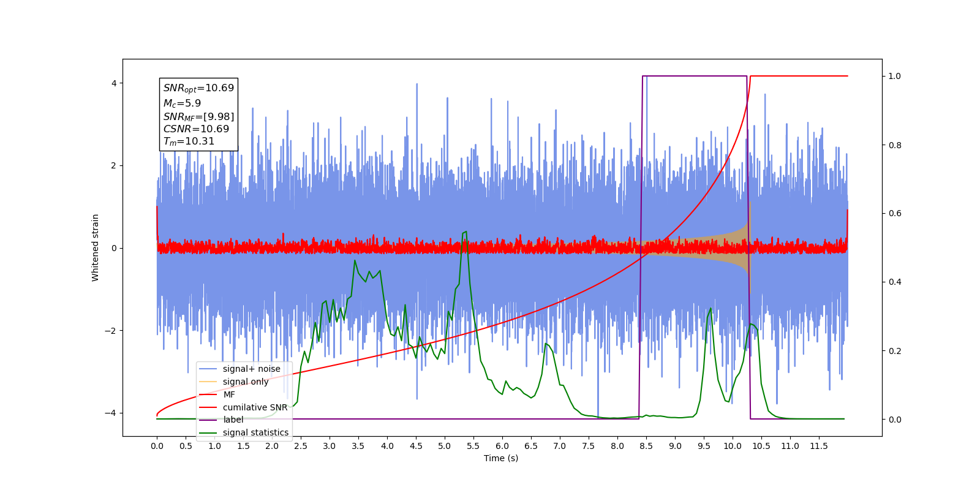Click the tallest green signal statistics peak
980x490 pixels.
pyautogui.click(x=465, y=233)
